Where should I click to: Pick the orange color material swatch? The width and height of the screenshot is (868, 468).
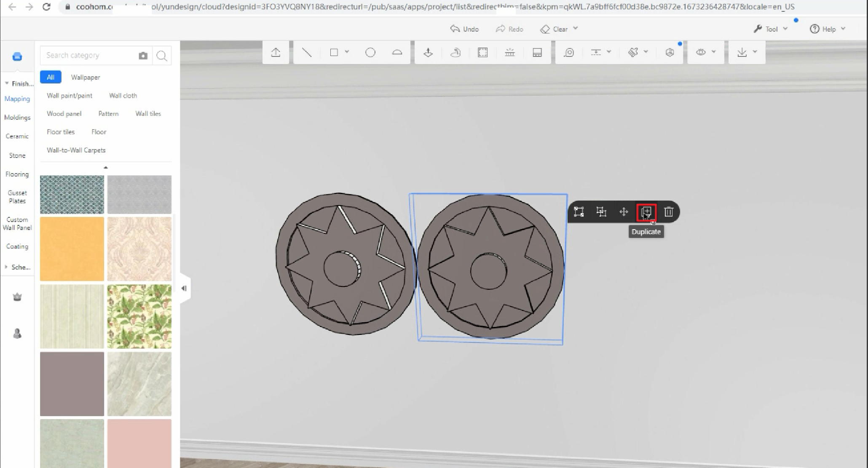pyautogui.click(x=72, y=249)
